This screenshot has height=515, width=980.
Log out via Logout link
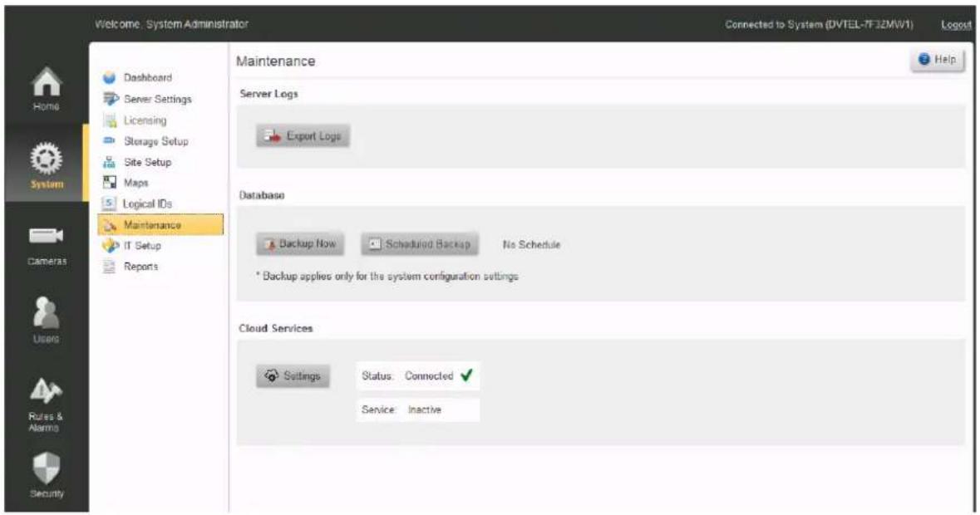click(x=956, y=24)
